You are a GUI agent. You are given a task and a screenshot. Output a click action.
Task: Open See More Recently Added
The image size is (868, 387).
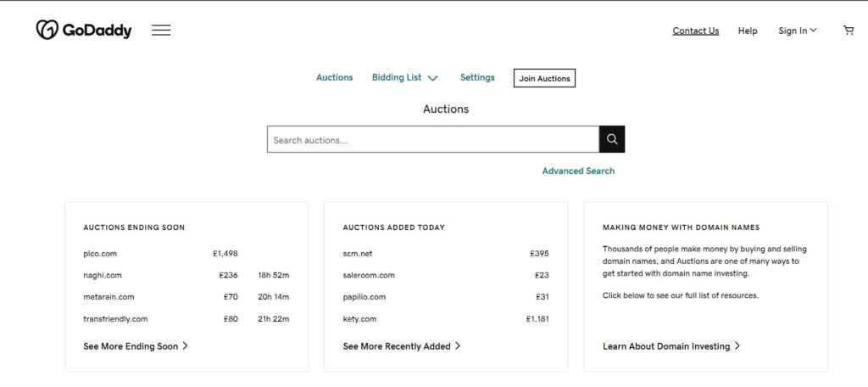(x=401, y=346)
